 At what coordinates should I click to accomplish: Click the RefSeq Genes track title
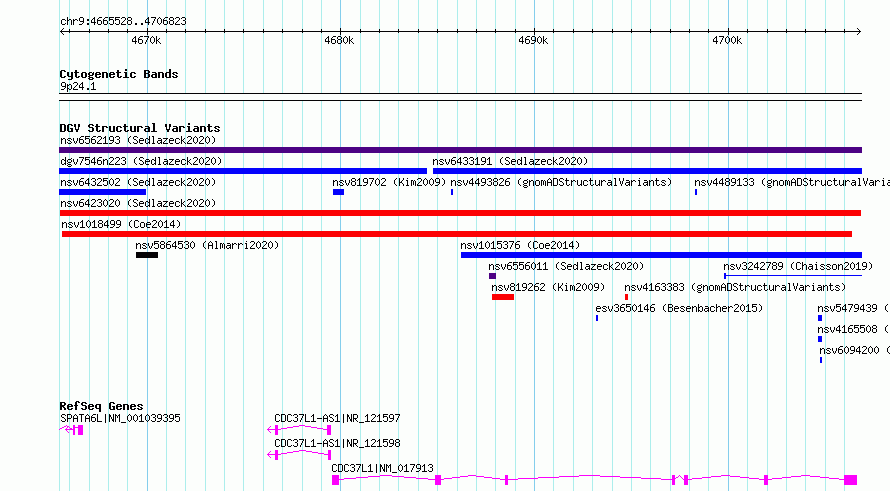point(101,406)
